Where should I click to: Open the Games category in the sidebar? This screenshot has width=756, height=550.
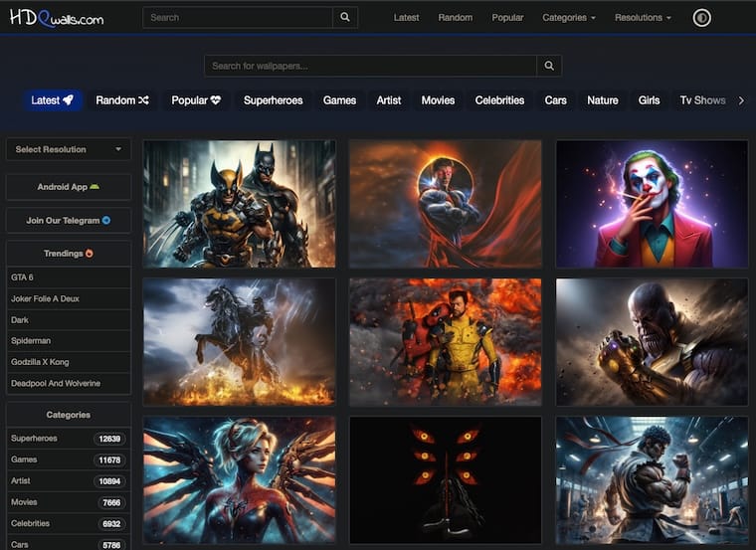(x=69, y=459)
